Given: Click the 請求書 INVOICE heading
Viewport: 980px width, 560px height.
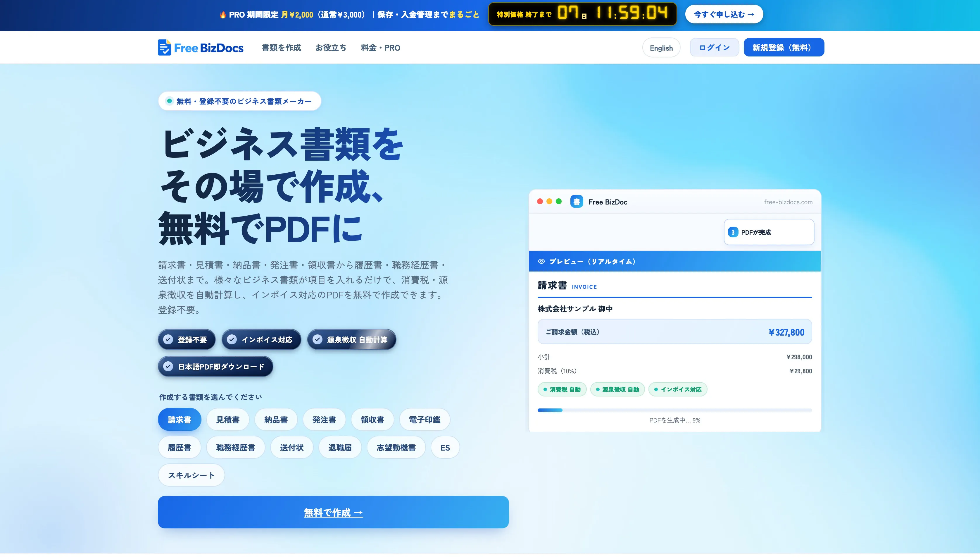Looking at the screenshot, I should [x=567, y=285].
